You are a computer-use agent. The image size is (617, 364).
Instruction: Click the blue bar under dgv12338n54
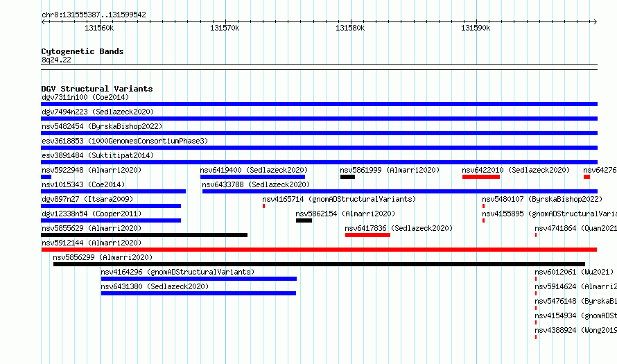111,220
